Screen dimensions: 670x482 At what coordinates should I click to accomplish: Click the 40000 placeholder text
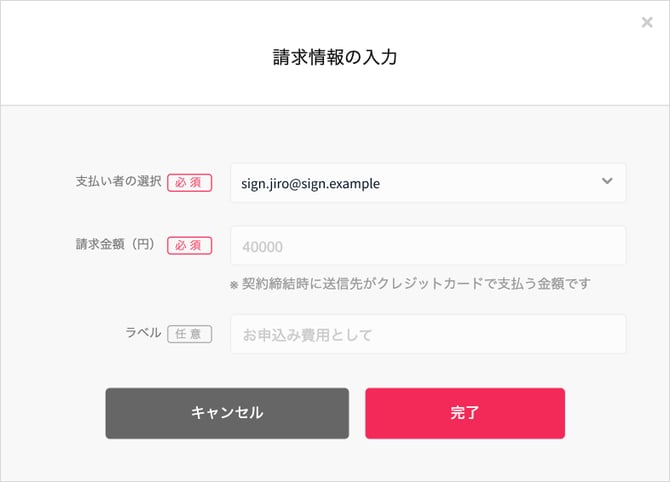click(262, 246)
